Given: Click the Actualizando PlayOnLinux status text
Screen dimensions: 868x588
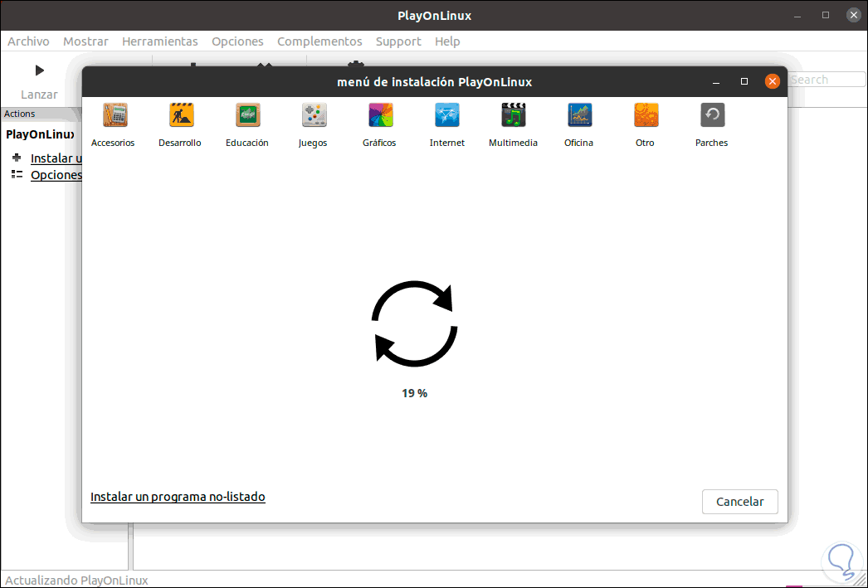Looking at the screenshot, I should (76, 581).
